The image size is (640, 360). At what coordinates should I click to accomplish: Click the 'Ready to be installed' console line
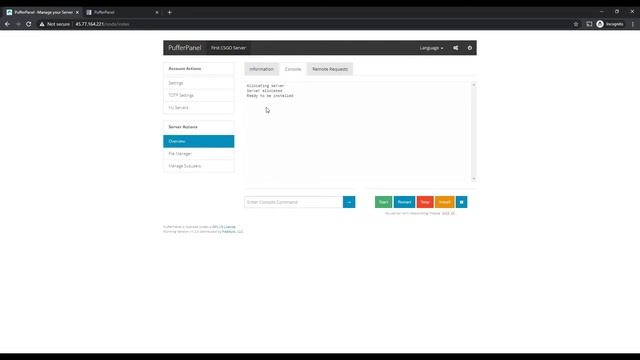[x=270, y=96]
